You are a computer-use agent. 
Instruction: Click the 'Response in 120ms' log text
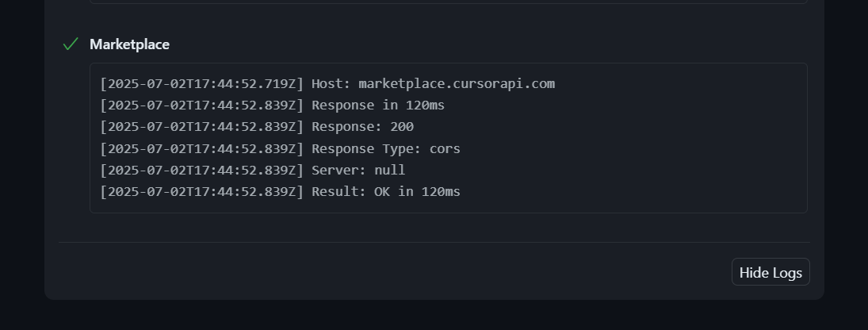click(x=378, y=106)
